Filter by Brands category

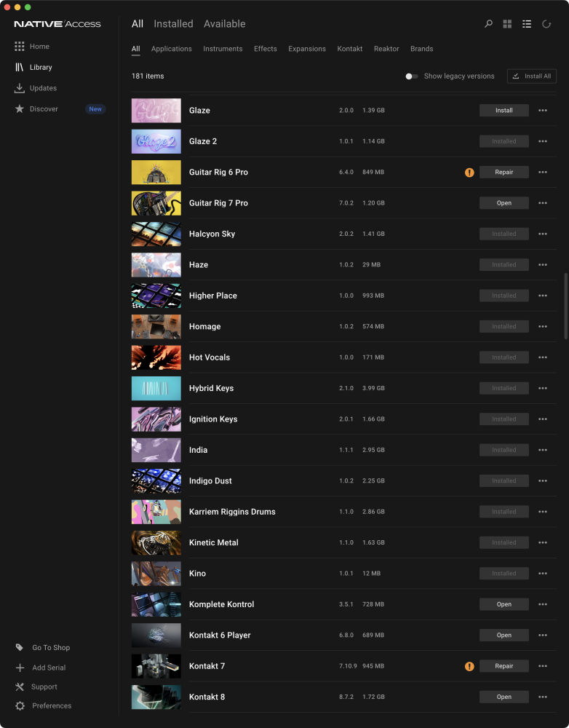[x=422, y=49]
